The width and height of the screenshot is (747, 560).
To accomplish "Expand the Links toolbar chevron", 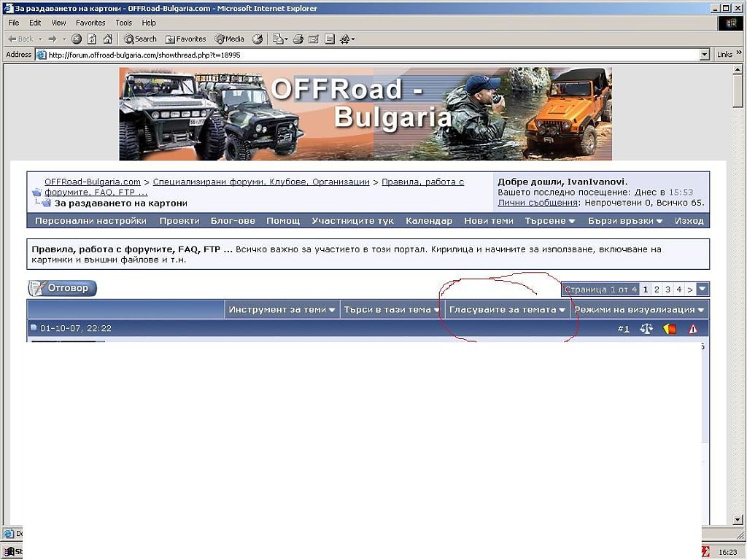I will pyautogui.click(x=739, y=52).
